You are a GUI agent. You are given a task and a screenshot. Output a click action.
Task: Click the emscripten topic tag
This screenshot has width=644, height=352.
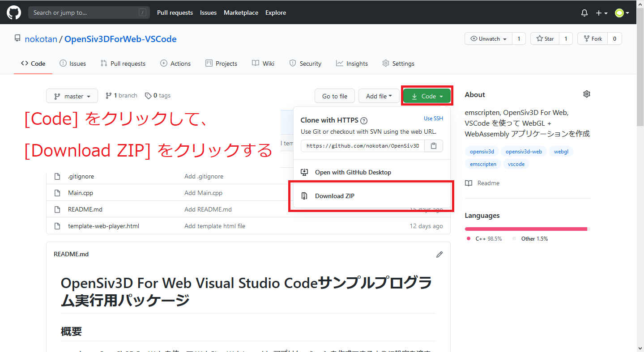[x=483, y=164]
